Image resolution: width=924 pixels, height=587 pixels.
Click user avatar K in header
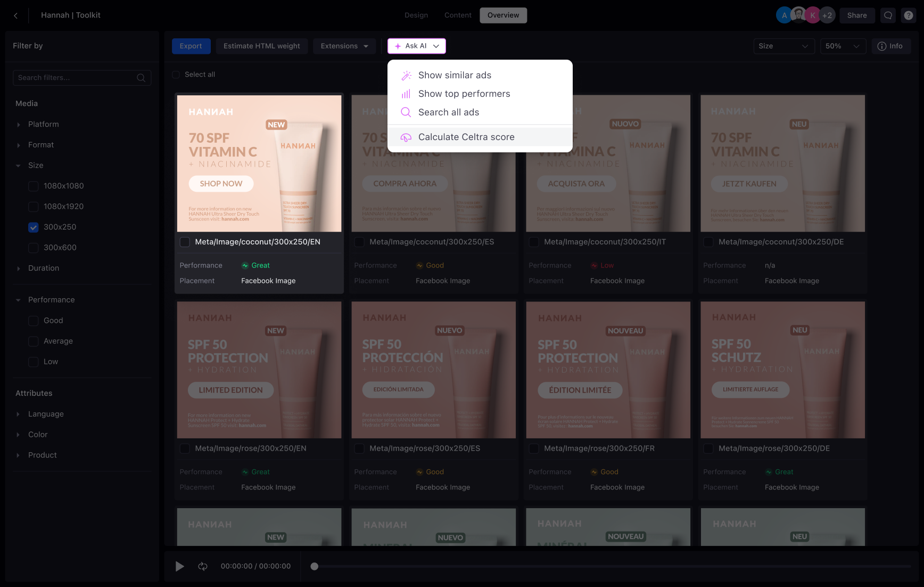pos(813,15)
